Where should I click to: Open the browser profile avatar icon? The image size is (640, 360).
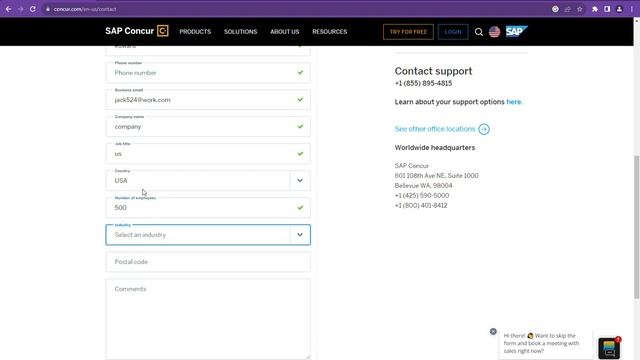pyautogui.click(x=619, y=9)
